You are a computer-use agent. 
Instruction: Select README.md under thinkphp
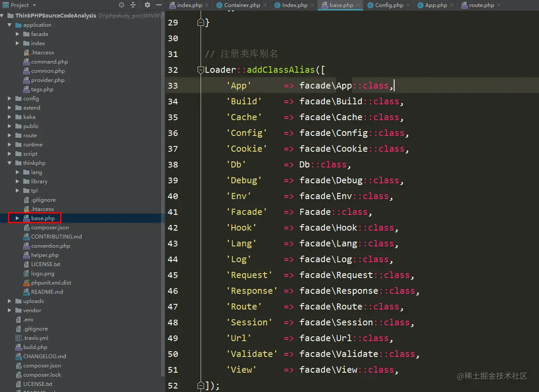[x=47, y=292]
